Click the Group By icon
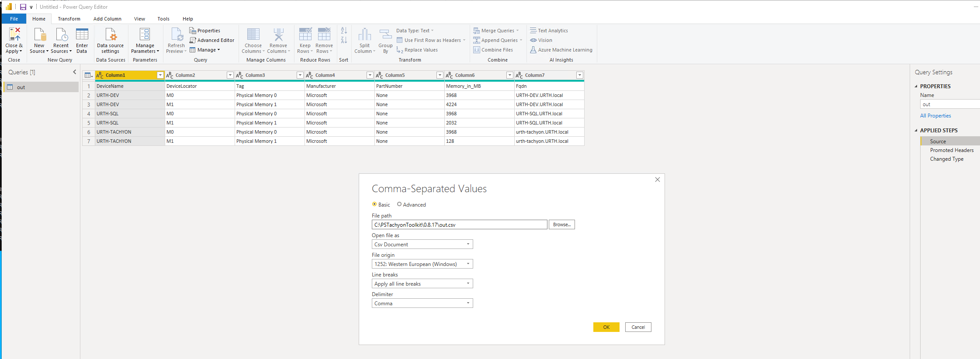This screenshot has height=359, width=980. (385, 34)
